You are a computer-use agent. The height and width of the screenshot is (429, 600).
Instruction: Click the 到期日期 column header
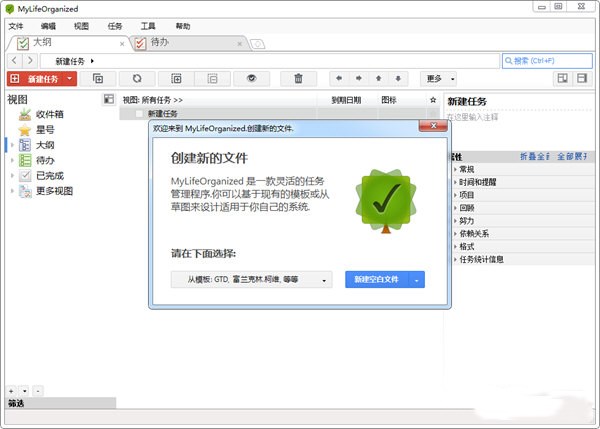346,100
